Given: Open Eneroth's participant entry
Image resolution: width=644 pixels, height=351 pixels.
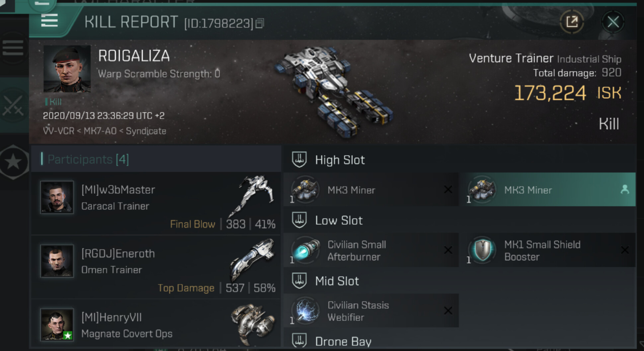Looking at the screenshot, I should (156, 266).
